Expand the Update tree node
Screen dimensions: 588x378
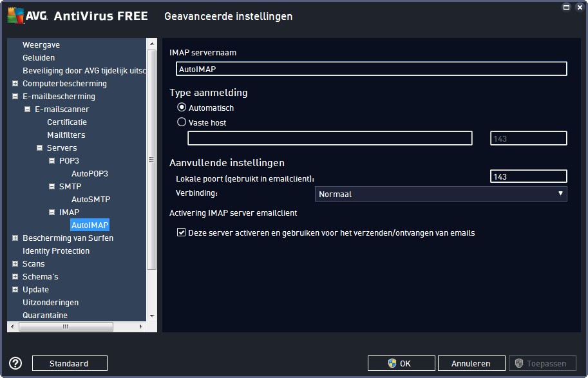pos(15,290)
